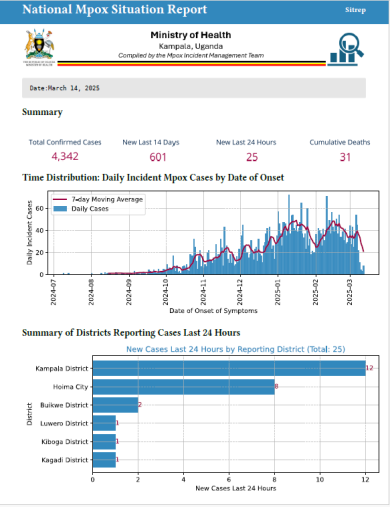Image resolution: width=390 pixels, height=507 pixels.
Task: Click 'Compiled by the Mpox Incident Management Team'
Action: [191, 55]
